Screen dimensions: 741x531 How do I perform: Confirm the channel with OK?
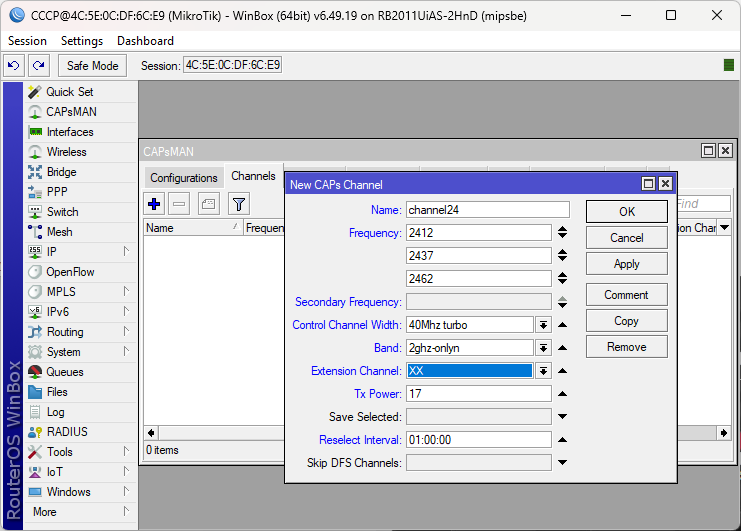(x=627, y=212)
